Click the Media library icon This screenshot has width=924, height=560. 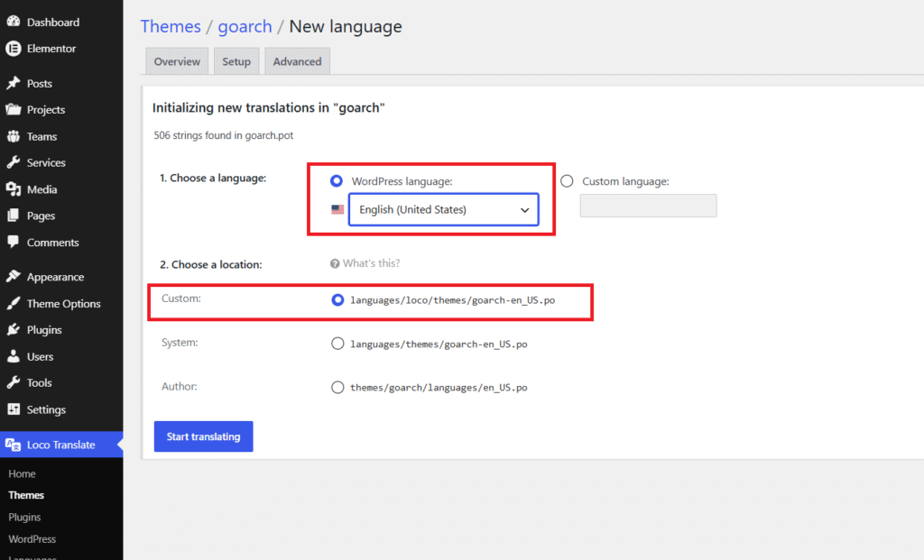coord(13,189)
